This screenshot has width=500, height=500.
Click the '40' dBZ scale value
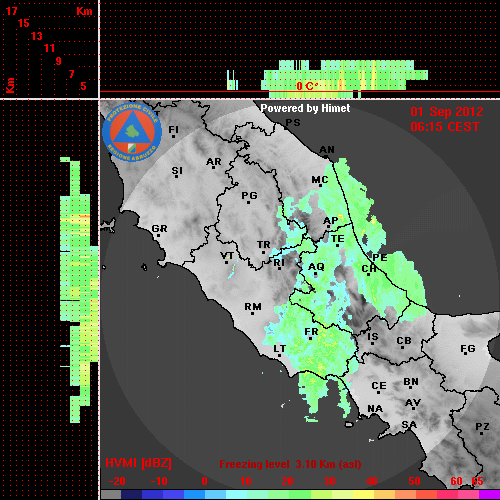(372, 481)
